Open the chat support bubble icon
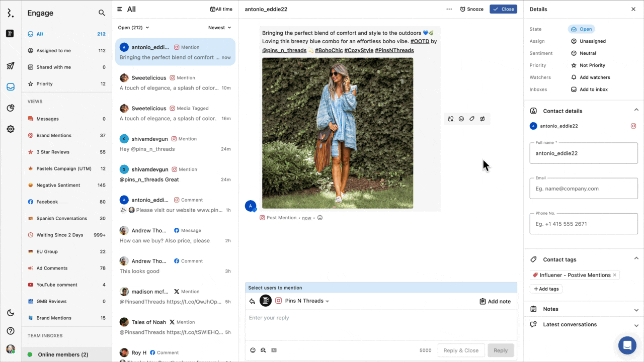Viewport: 644px width, 362px height. pyautogui.click(x=627, y=345)
